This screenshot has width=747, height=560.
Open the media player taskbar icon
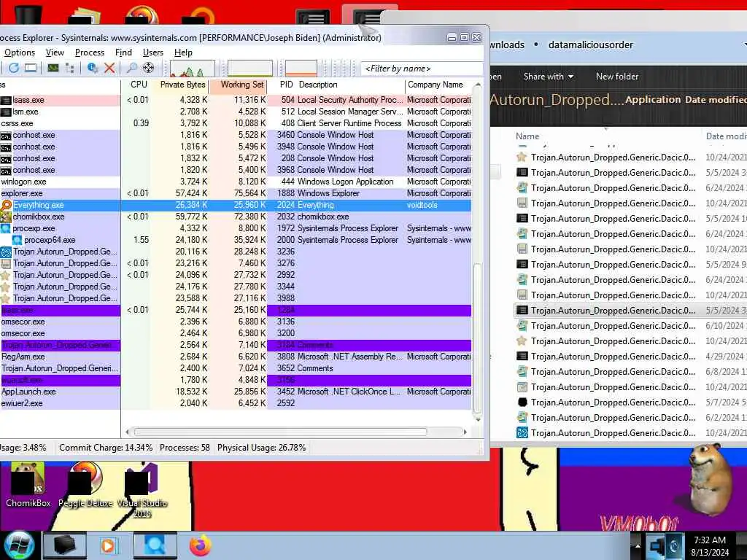click(x=108, y=545)
